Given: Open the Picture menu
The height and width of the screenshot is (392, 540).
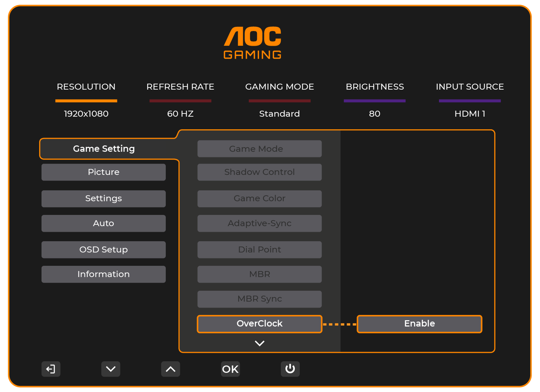Looking at the screenshot, I should coord(103,172).
